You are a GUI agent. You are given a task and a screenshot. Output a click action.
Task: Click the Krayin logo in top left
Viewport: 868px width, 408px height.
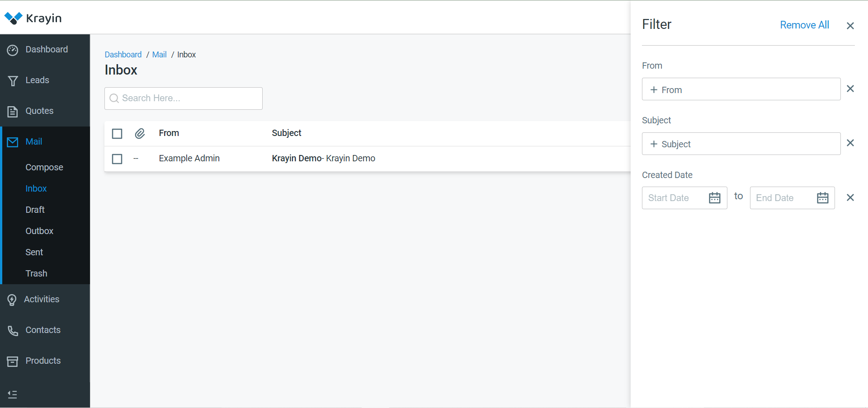click(x=33, y=18)
